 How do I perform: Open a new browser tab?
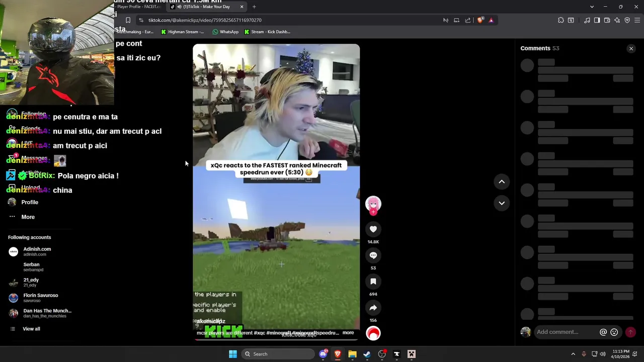[254, 7]
